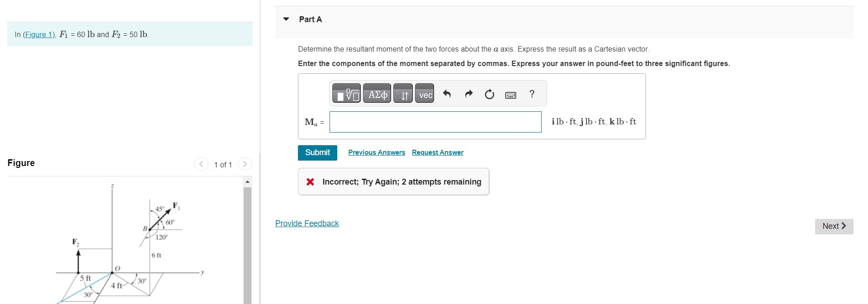Open the Figure 1 link
The width and height of the screenshot is (868, 304).
40,34
